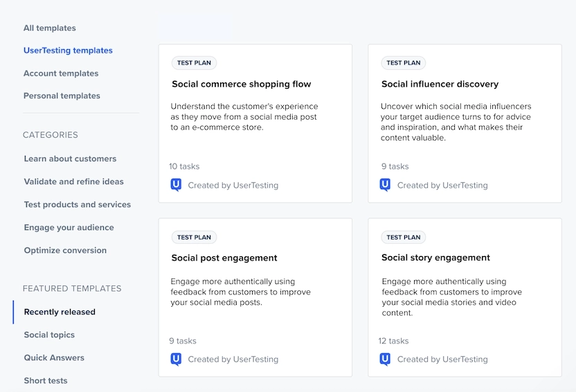The width and height of the screenshot is (576, 392).
Task: Open Social story engagement template title
Action: point(435,258)
